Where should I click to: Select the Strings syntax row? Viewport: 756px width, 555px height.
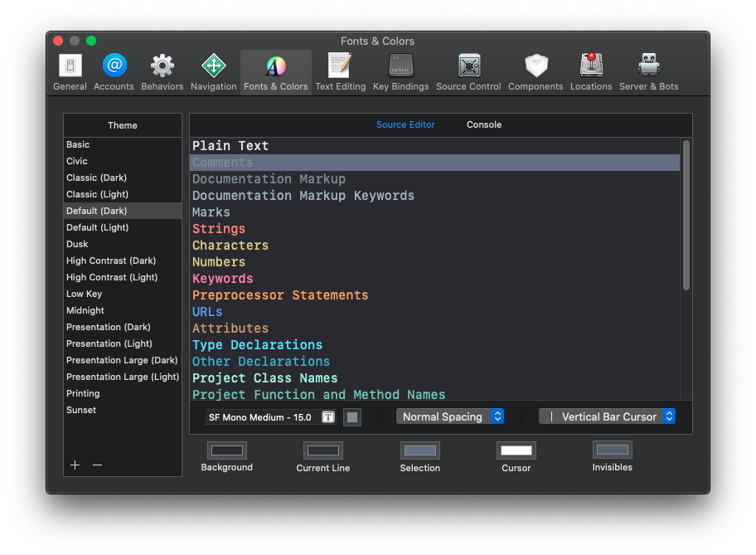(x=435, y=229)
